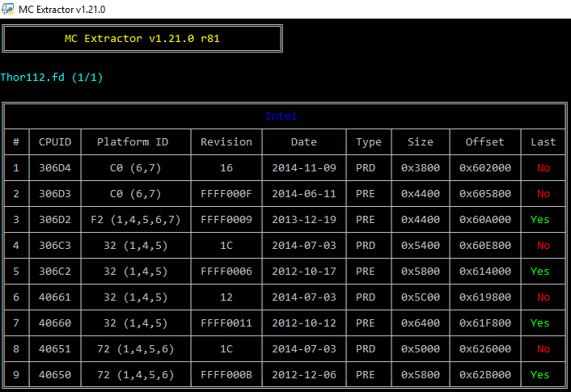Click the green Yes in row 9

point(540,375)
